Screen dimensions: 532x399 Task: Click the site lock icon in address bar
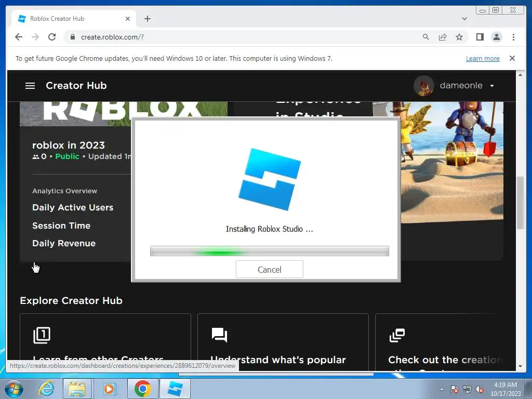(72, 37)
